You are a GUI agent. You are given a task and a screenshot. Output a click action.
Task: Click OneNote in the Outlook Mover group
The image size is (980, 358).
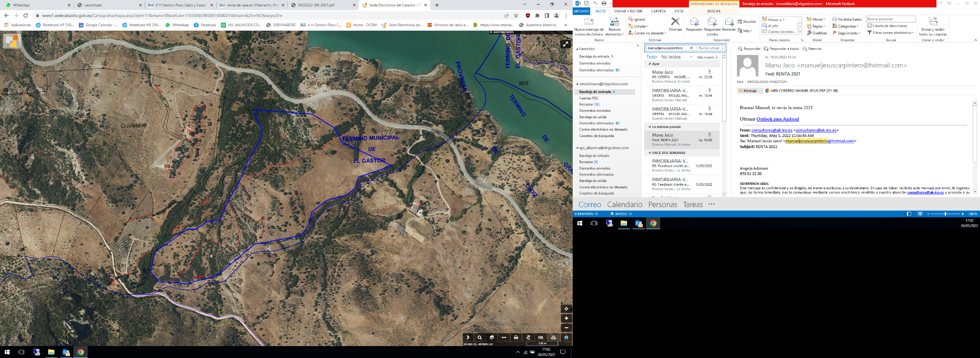pyautogui.click(x=816, y=33)
